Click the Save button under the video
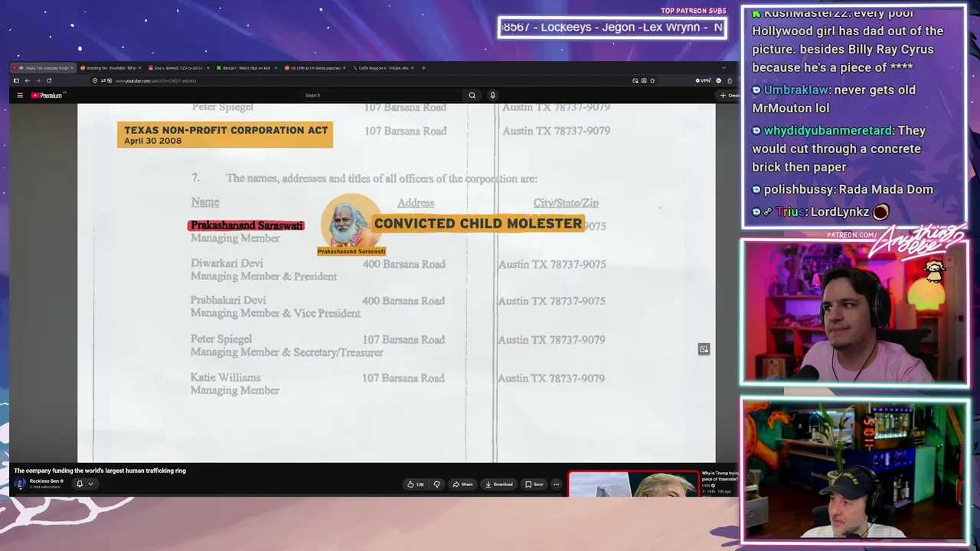 534,484
